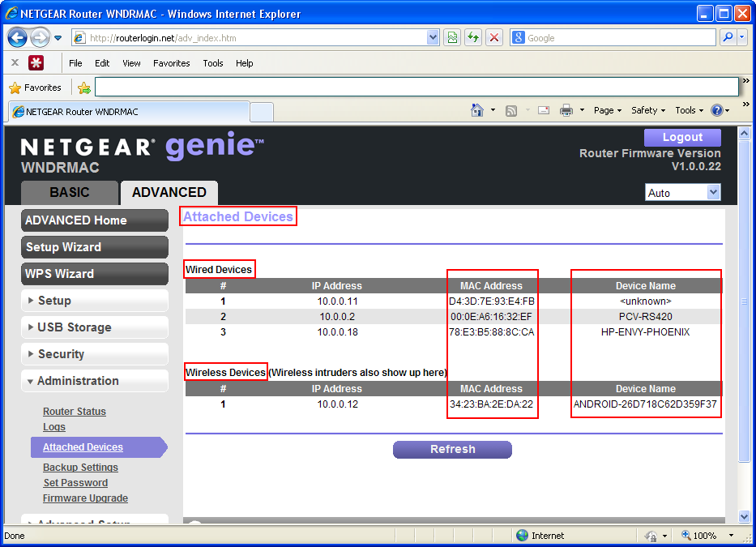Open the WPS Wizard

pos(95,274)
